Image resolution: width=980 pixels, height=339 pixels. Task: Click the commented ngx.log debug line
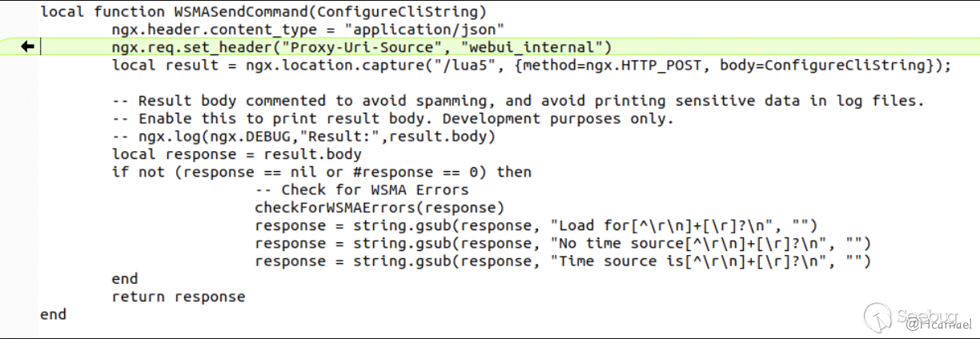pyautogui.click(x=303, y=136)
